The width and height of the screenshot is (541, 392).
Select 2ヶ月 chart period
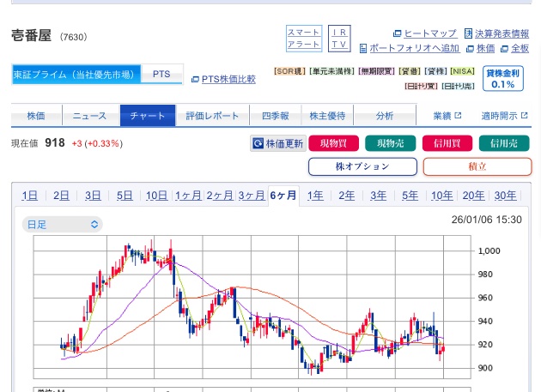point(220,196)
